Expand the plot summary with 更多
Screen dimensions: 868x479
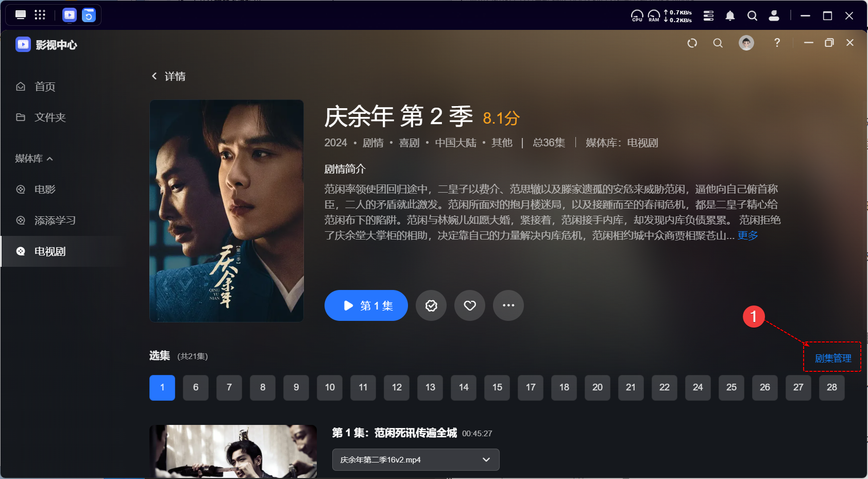pyautogui.click(x=747, y=235)
